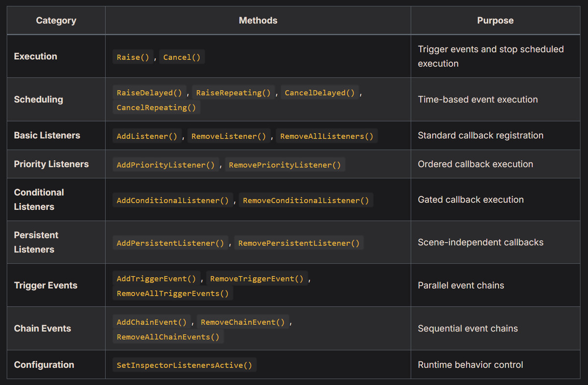Image resolution: width=588 pixels, height=385 pixels.
Task: Click the Cancel() method code chip
Action: coord(182,57)
